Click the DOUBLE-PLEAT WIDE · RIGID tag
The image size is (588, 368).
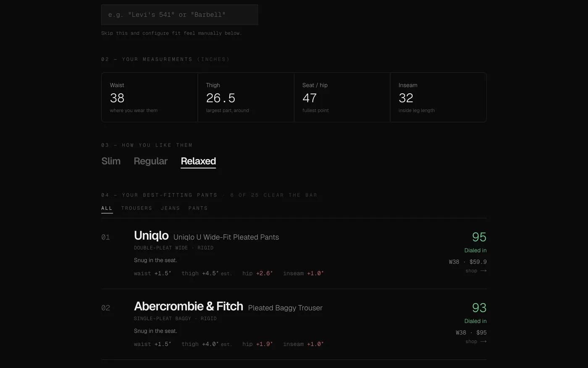174,248
